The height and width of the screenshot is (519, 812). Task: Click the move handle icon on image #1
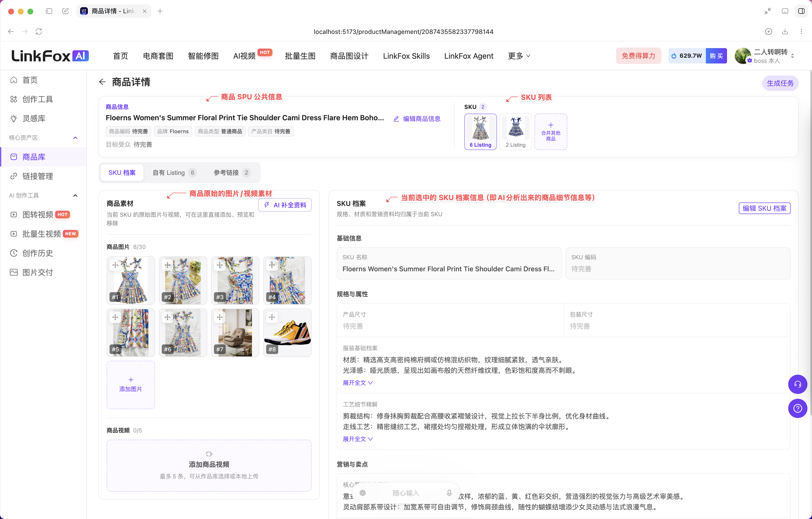[115, 265]
